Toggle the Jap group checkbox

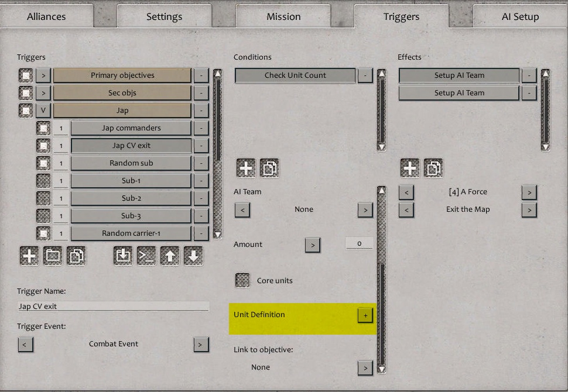(x=26, y=111)
